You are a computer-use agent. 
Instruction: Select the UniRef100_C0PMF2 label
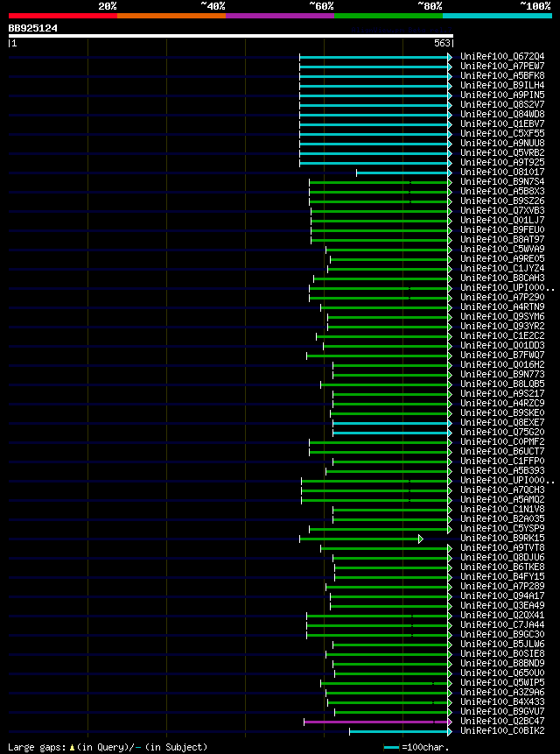tap(502, 441)
